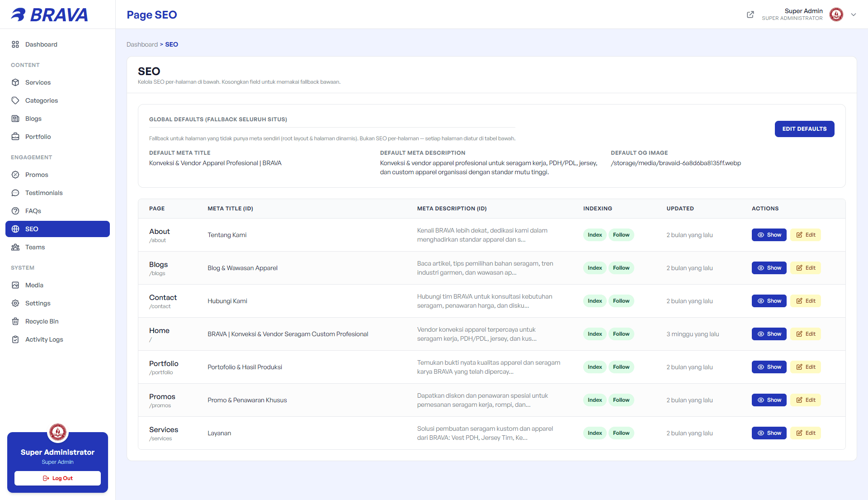Edit the Services page SEO

pyautogui.click(x=806, y=433)
